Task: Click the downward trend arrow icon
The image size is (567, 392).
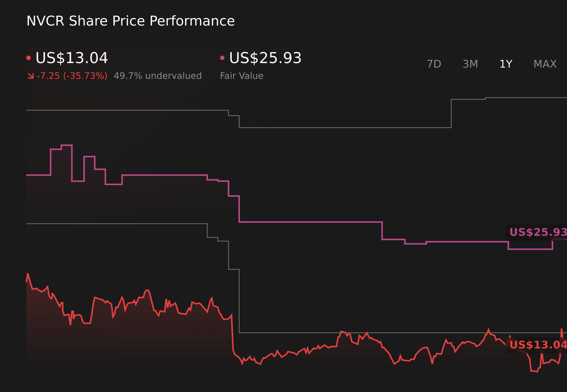Action: pos(31,75)
